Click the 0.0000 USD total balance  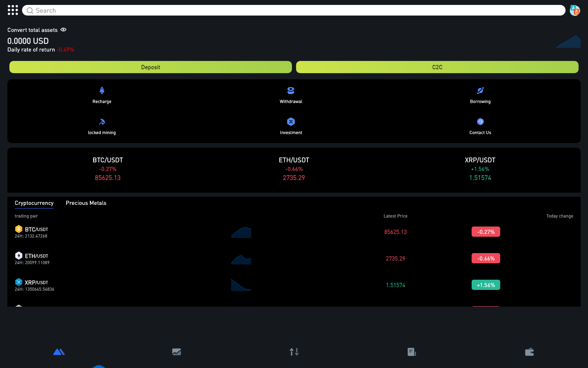point(28,41)
